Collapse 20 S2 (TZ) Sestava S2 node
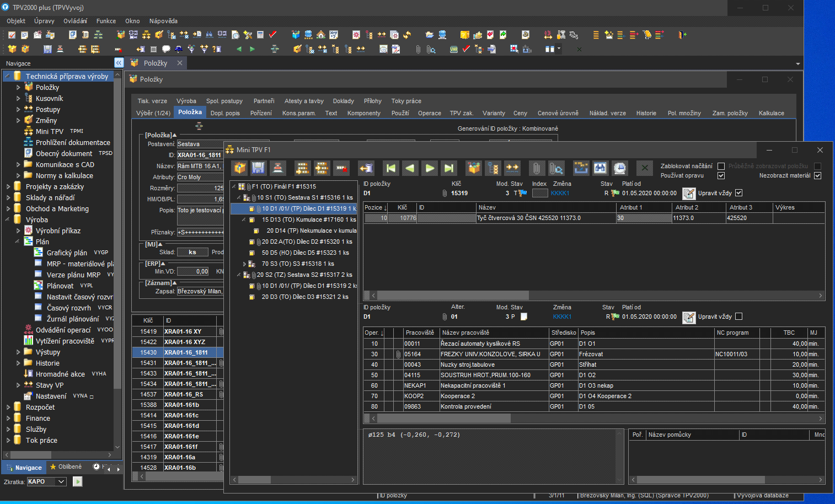 click(x=239, y=275)
